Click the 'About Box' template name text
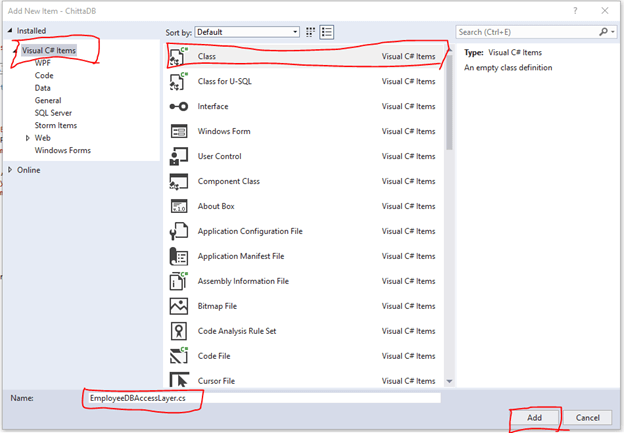Image resolution: width=624 pixels, height=433 pixels. click(216, 206)
